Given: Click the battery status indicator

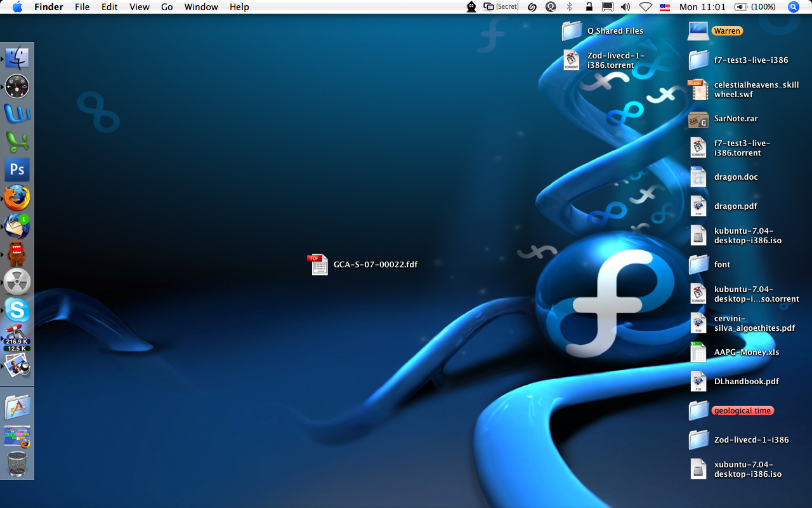Looking at the screenshot, I should click(755, 7).
